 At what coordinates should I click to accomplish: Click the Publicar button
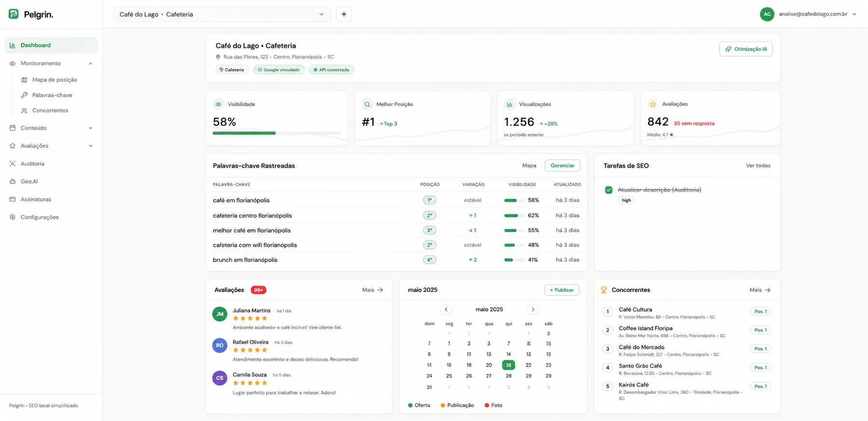click(562, 290)
